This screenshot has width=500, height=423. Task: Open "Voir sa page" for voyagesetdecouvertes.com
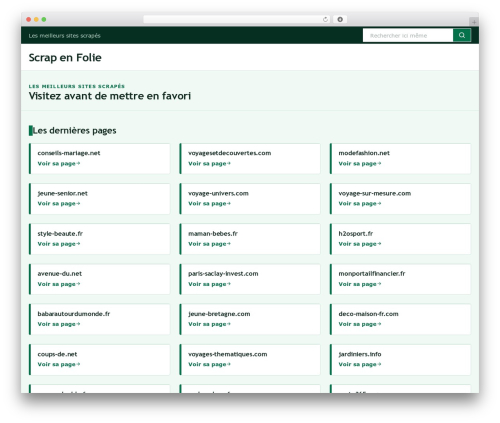tap(209, 163)
